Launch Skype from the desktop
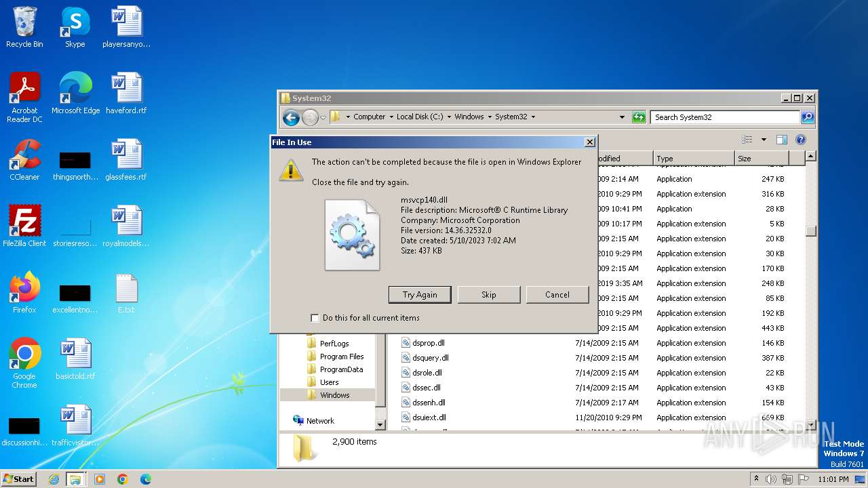The height and width of the screenshot is (488, 868). [x=75, y=27]
